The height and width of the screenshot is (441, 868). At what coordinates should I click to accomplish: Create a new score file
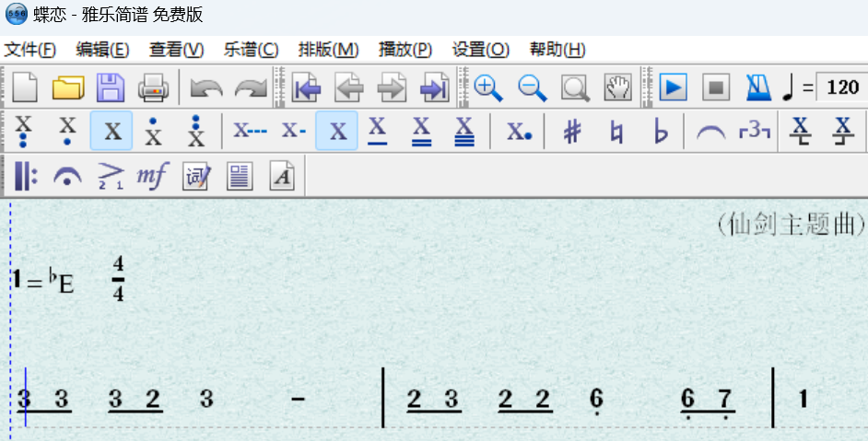pyautogui.click(x=24, y=87)
